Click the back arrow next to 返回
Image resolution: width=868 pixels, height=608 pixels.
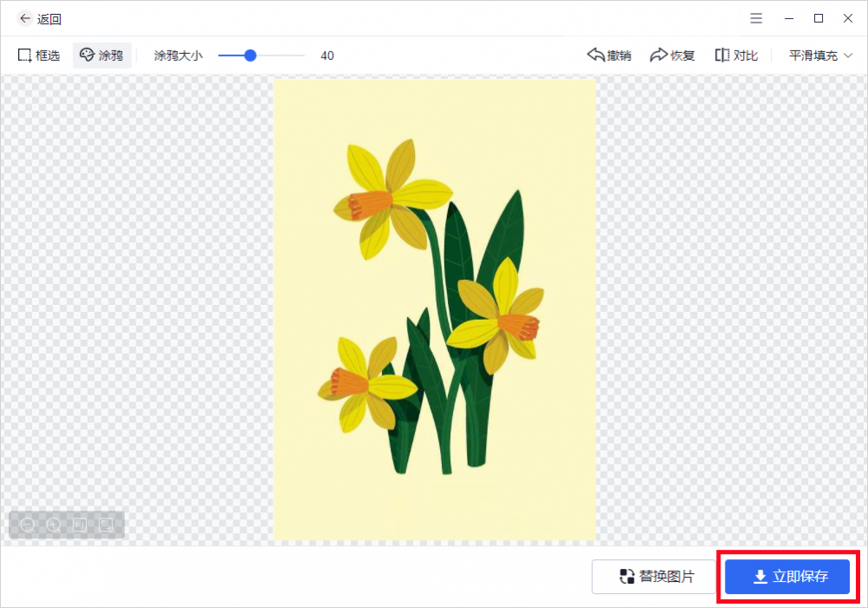(23, 17)
